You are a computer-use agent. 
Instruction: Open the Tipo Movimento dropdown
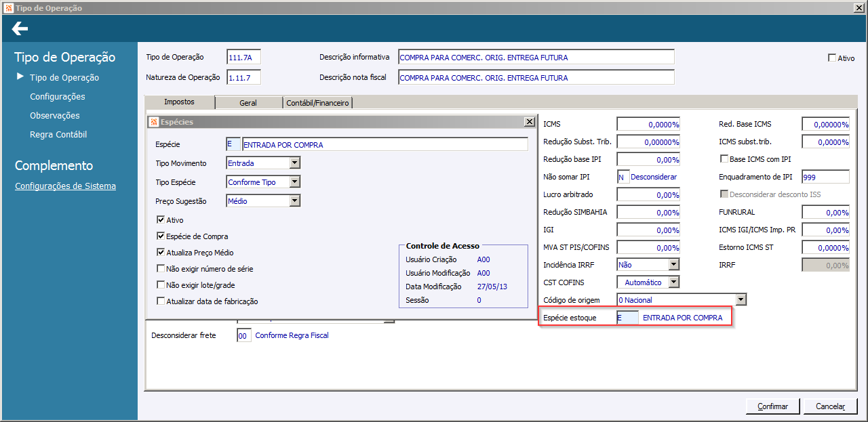[294, 163]
